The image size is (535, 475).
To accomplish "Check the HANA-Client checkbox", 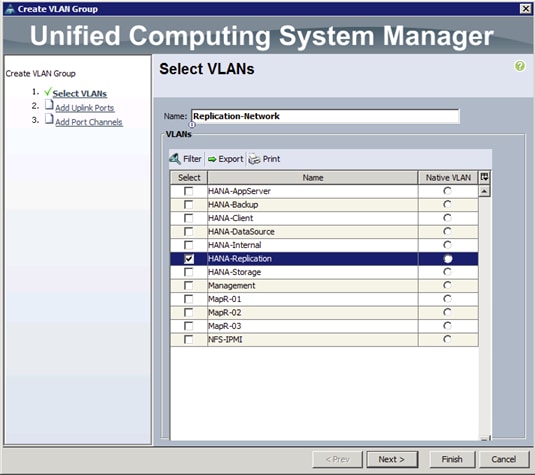I will click(x=188, y=218).
